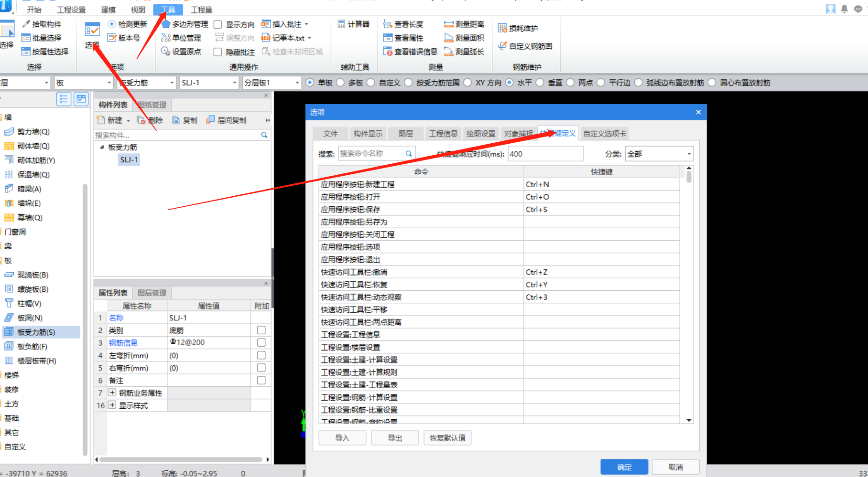Open 插入批注 dropdown arrow
The height and width of the screenshot is (477, 868).
click(x=306, y=24)
